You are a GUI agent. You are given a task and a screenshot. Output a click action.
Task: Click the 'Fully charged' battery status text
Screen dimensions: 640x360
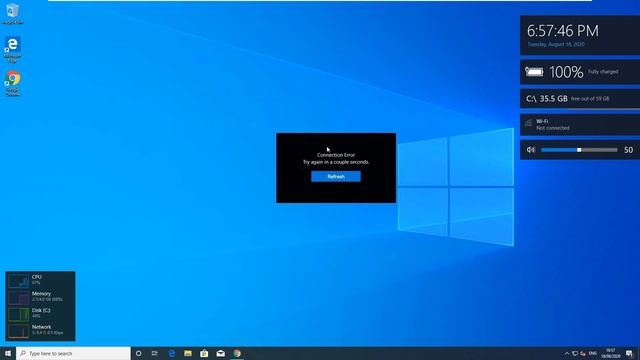tap(603, 72)
